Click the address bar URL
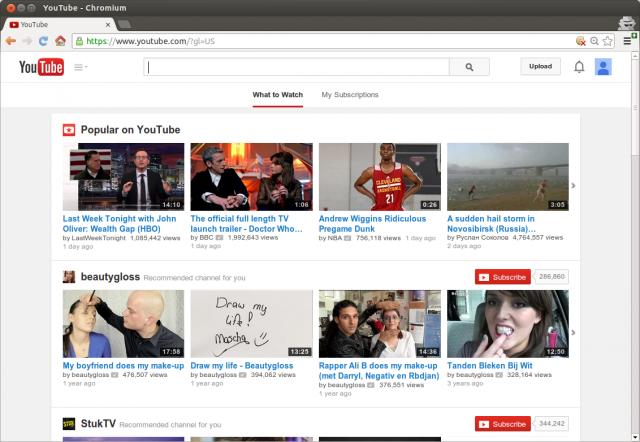 (x=151, y=41)
